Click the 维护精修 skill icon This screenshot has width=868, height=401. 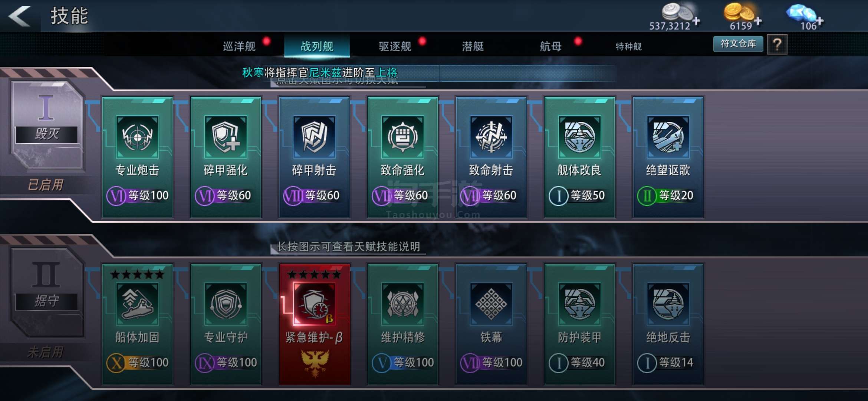tap(402, 304)
